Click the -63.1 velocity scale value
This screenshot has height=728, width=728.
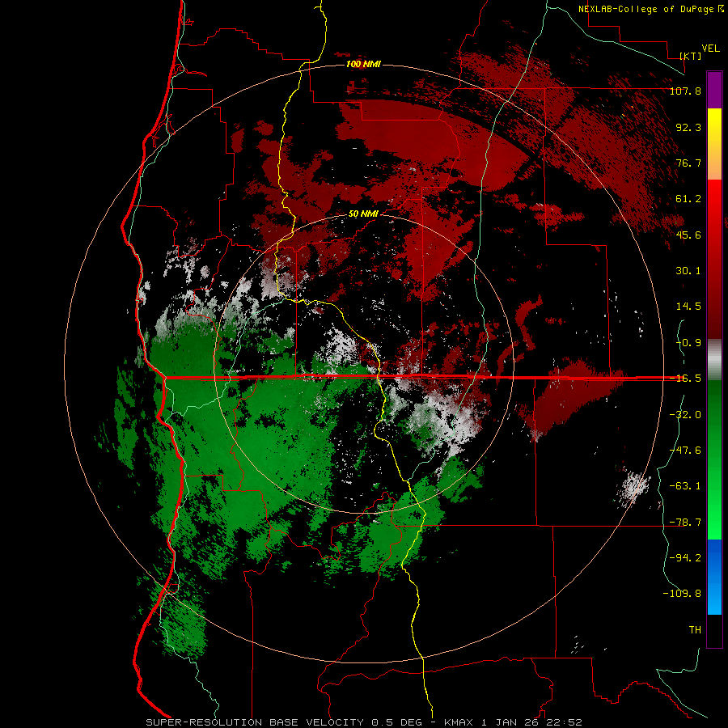685,486
